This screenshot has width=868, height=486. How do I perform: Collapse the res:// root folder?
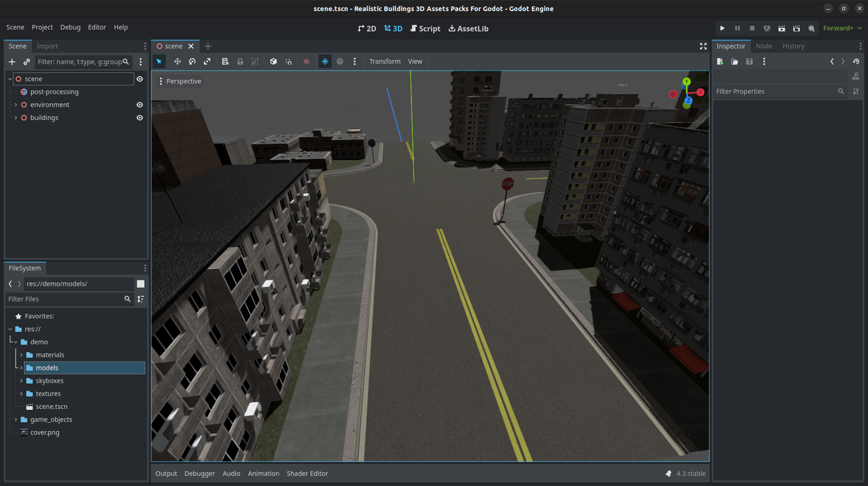[10, 329]
